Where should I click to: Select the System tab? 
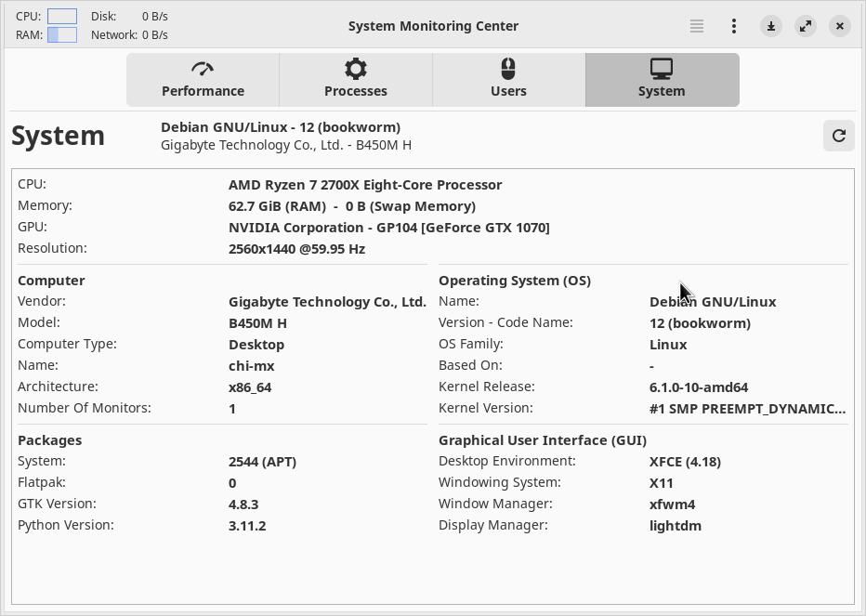tap(662, 80)
